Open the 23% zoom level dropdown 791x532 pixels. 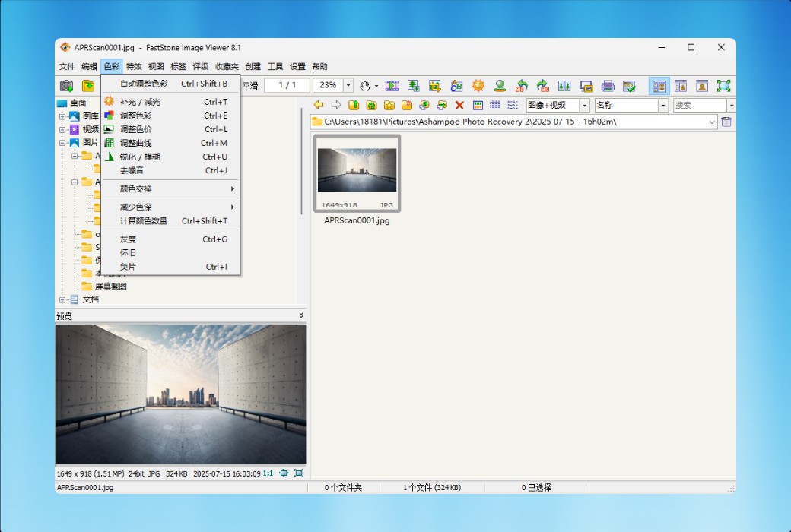348,85
